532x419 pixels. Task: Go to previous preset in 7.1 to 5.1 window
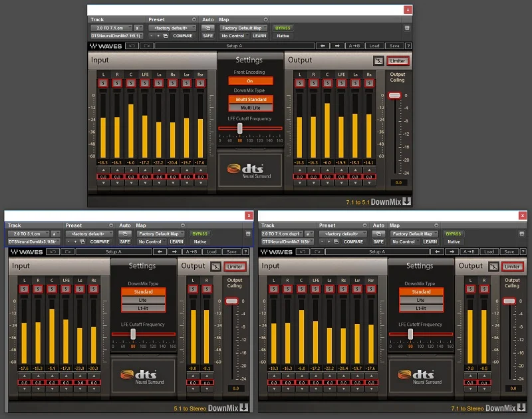coord(323,46)
